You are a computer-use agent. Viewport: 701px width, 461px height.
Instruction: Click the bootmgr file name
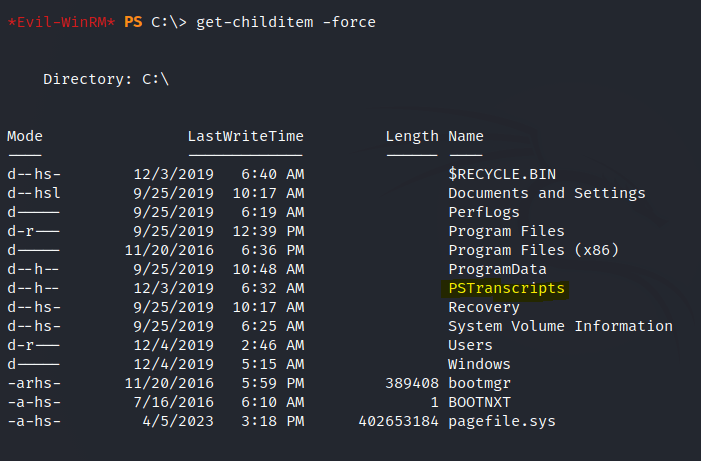point(479,383)
